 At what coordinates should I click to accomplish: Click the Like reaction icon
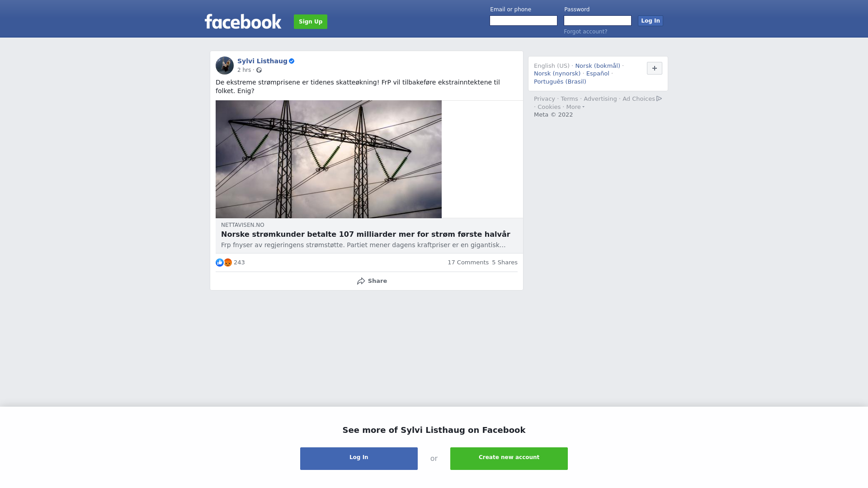click(220, 263)
